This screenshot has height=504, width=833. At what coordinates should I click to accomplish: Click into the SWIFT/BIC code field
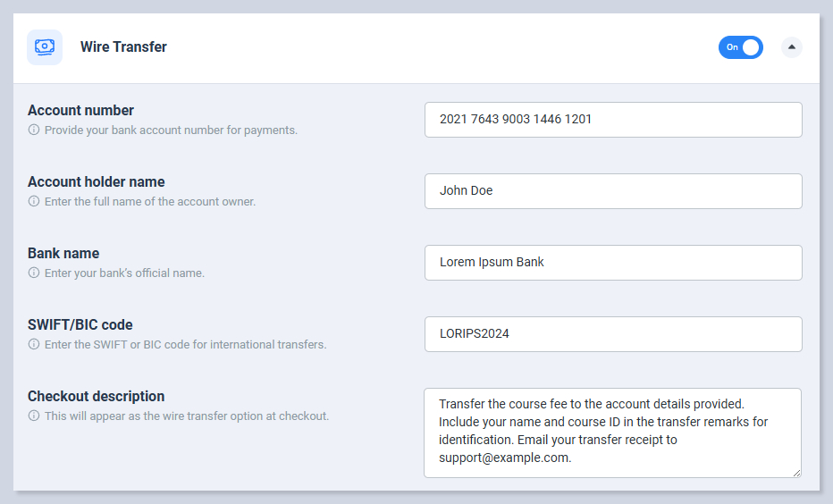(x=613, y=334)
